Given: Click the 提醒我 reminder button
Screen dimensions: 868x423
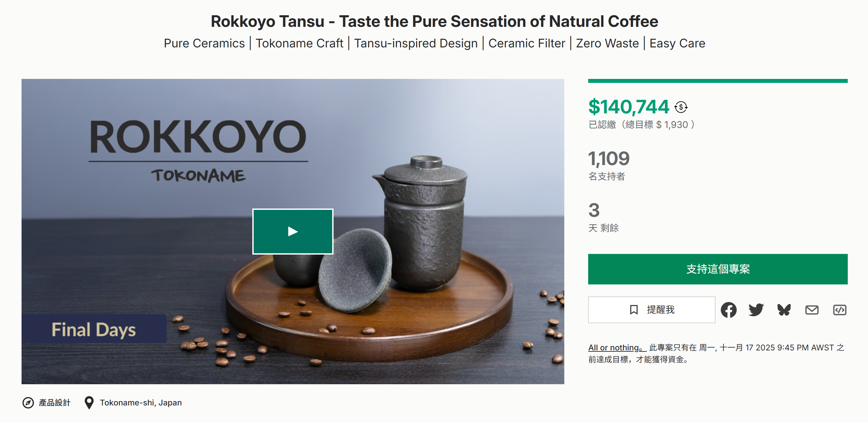Looking at the screenshot, I should point(651,310).
